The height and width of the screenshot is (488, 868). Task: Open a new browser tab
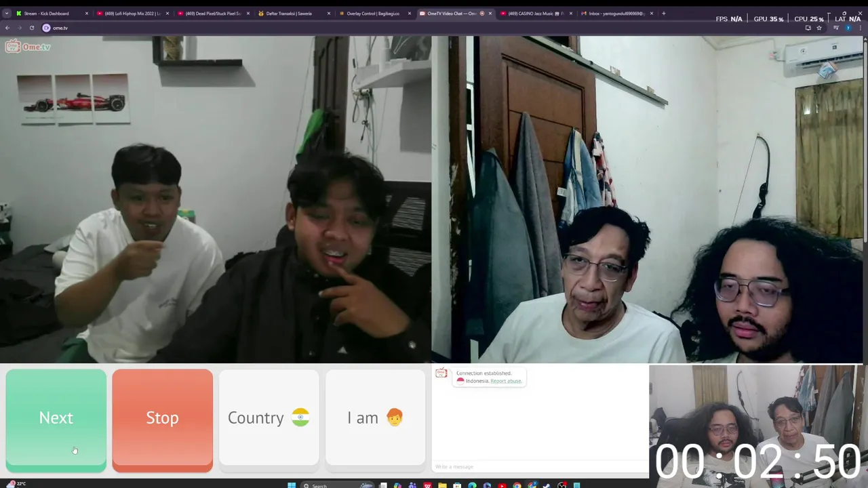[663, 14]
